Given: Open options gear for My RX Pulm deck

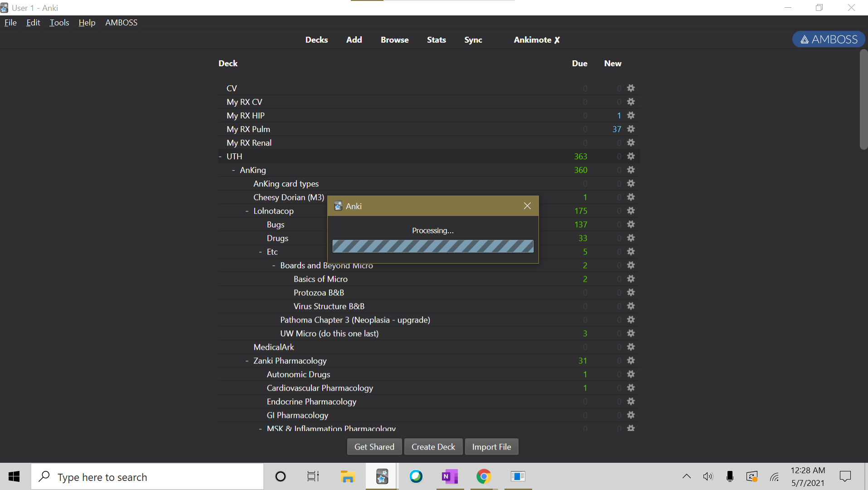Looking at the screenshot, I should coord(630,129).
